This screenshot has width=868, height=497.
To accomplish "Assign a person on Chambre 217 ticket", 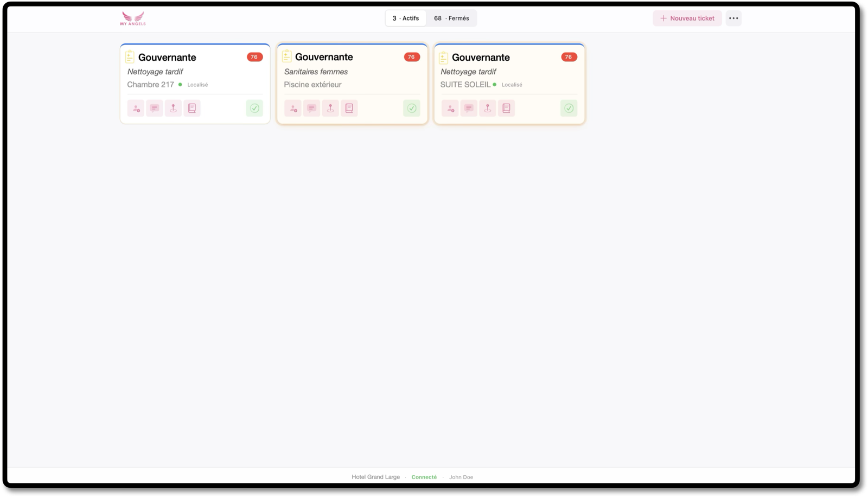I will pyautogui.click(x=136, y=108).
